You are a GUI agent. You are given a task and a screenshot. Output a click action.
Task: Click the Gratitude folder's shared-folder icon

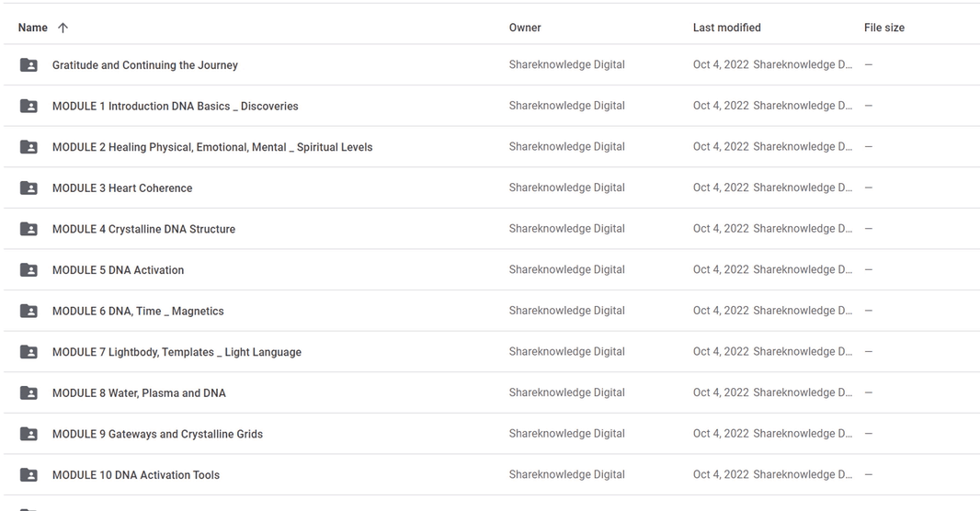[x=28, y=65]
